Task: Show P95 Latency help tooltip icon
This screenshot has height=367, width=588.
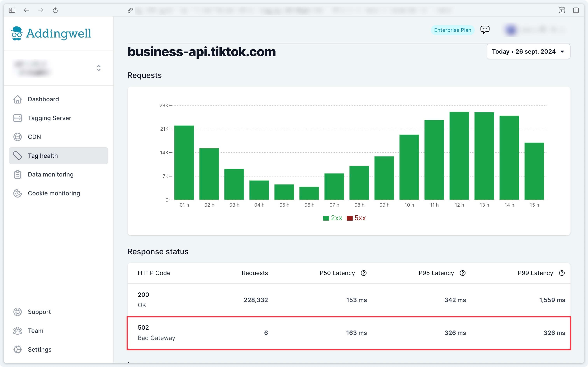Action: [463, 273]
